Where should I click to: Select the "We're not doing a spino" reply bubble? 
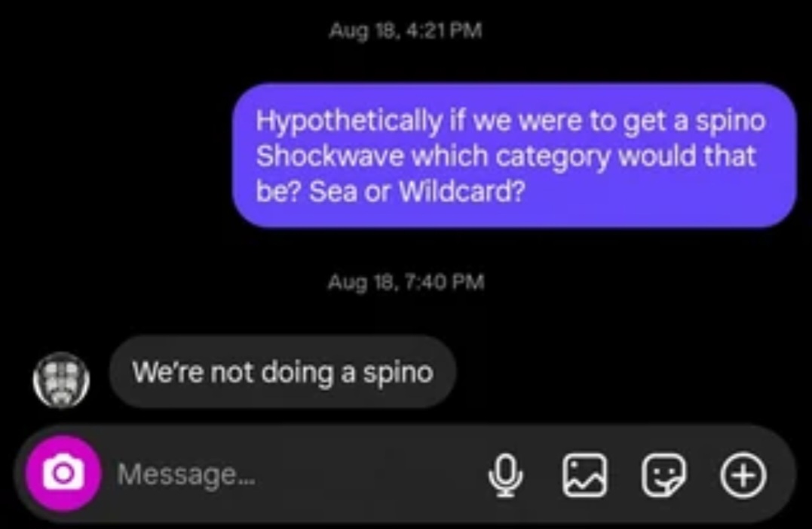pos(282,371)
